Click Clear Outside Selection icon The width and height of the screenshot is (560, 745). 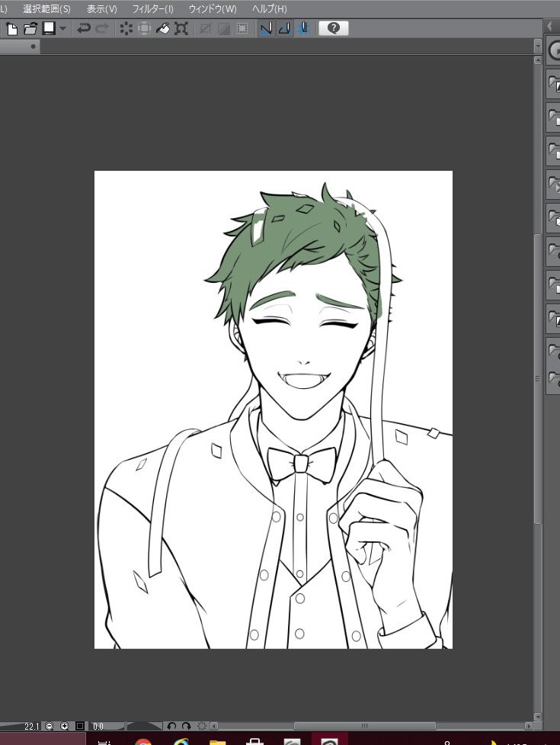click(x=144, y=28)
